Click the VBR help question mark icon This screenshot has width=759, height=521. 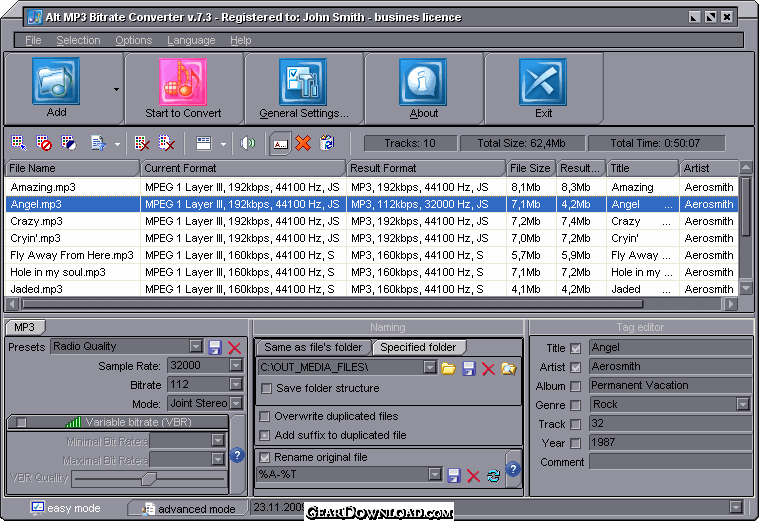click(237, 455)
